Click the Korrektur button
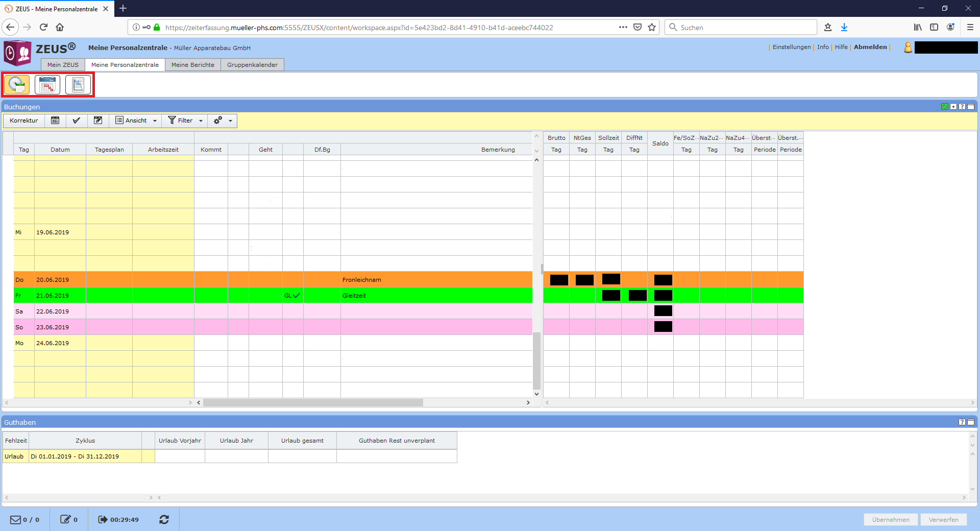 (23, 120)
